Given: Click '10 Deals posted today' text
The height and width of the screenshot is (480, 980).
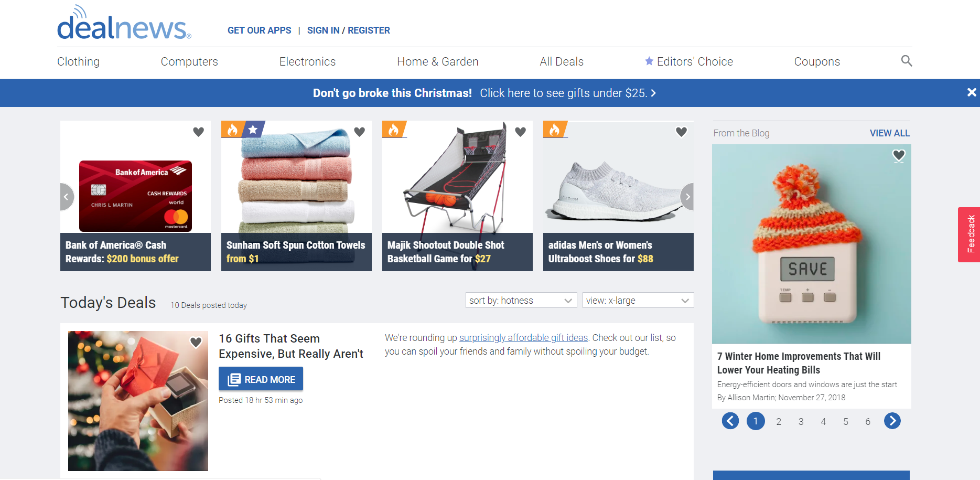Looking at the screenshot, I should click(x=209, y=305).
